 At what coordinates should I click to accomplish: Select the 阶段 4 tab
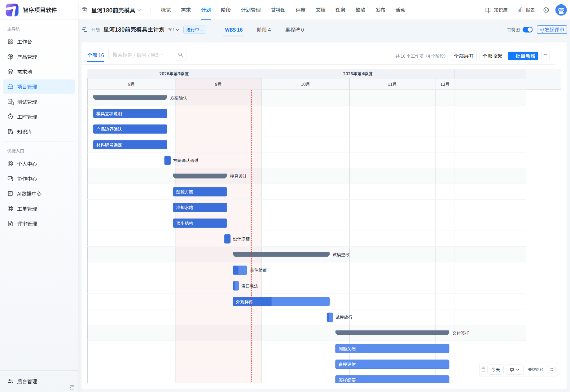coord(264,30)
